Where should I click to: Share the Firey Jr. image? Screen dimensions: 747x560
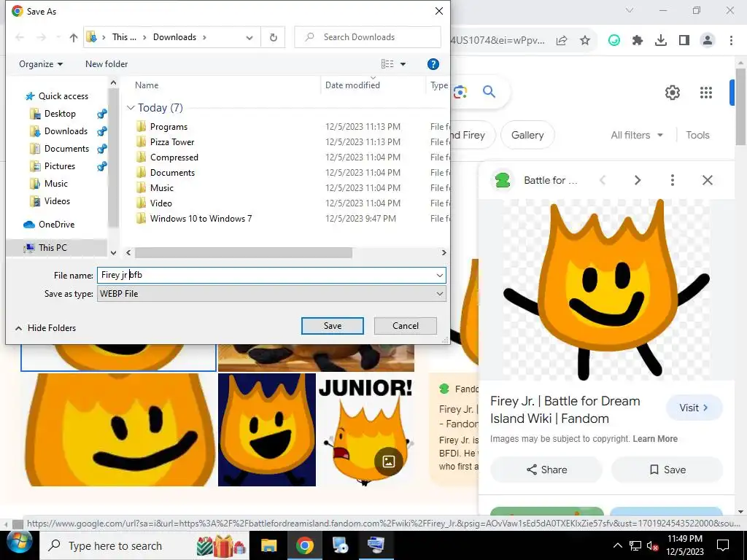pos(546,470)
